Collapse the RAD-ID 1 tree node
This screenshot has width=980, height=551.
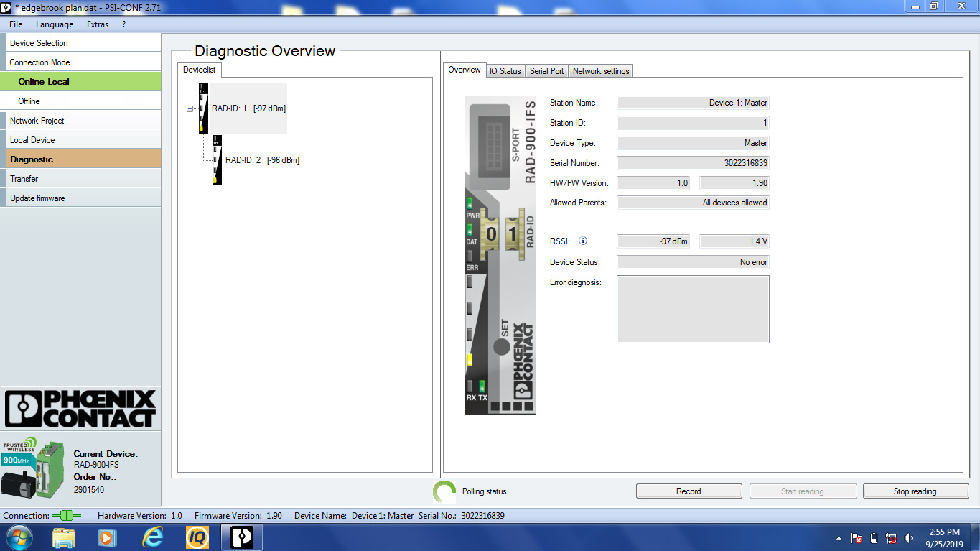190,109
